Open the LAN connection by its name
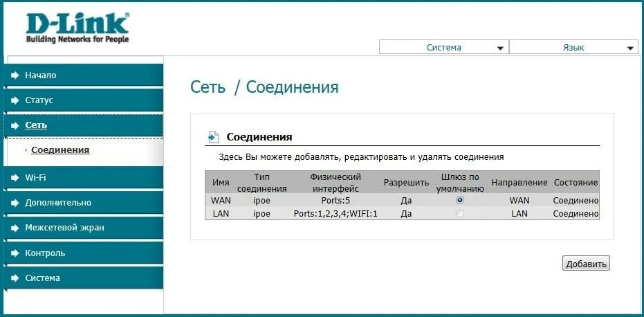Screen dimensions: 644x317 pyautogui.click(x=221, y=214)
